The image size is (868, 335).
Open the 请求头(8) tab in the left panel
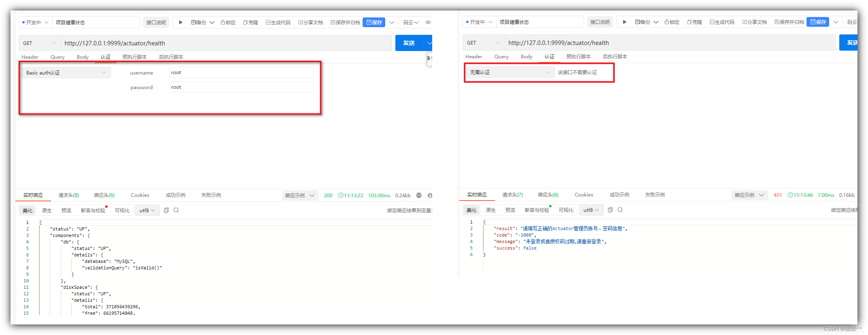69,195
